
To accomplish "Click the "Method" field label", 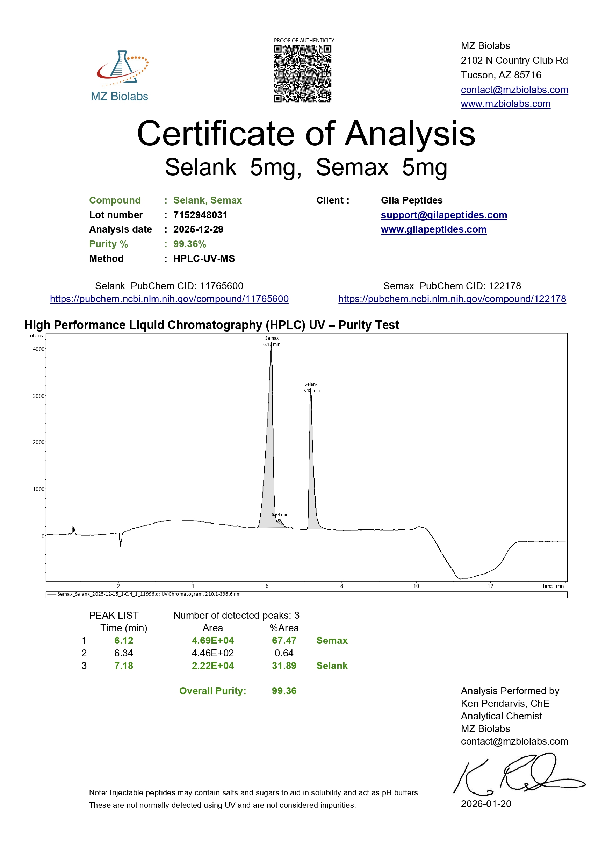I will click(106, 258).
